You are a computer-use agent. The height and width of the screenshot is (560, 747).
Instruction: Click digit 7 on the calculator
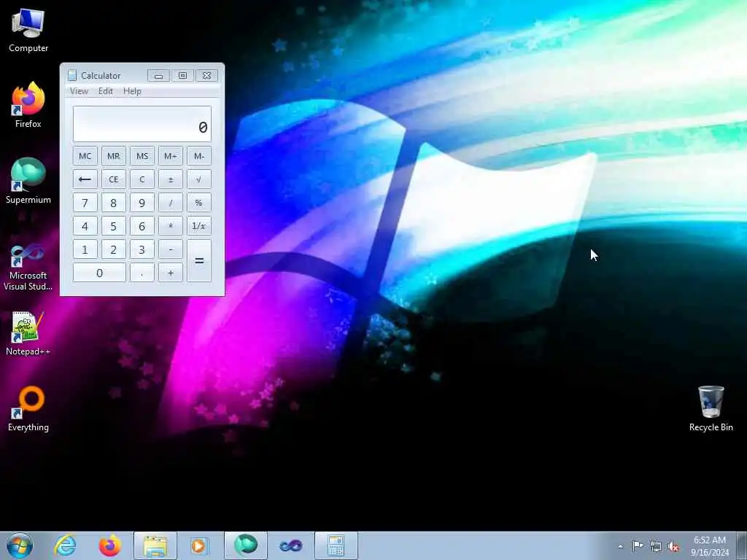85,203
